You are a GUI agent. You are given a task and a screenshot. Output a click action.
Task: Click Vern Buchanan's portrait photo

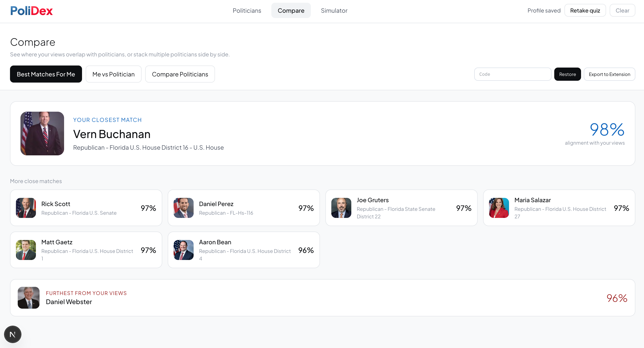42,133
